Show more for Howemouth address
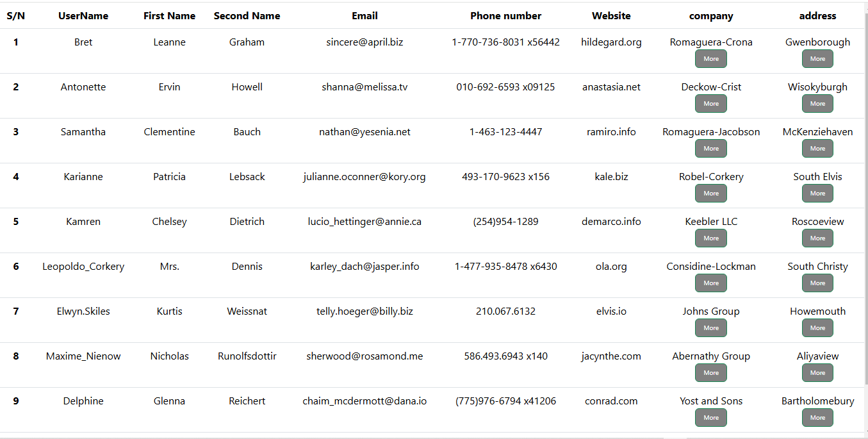Viewport: 868px width, 439px height. click(x=817, y=328)
